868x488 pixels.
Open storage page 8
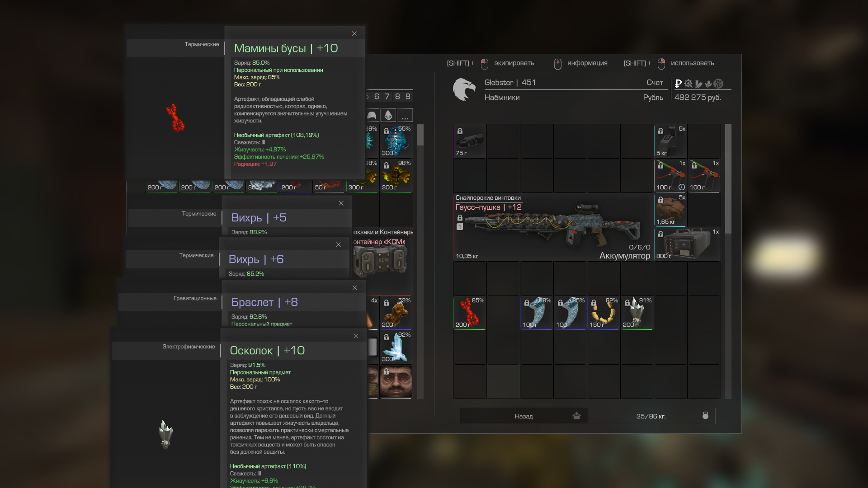pos(397,97)
